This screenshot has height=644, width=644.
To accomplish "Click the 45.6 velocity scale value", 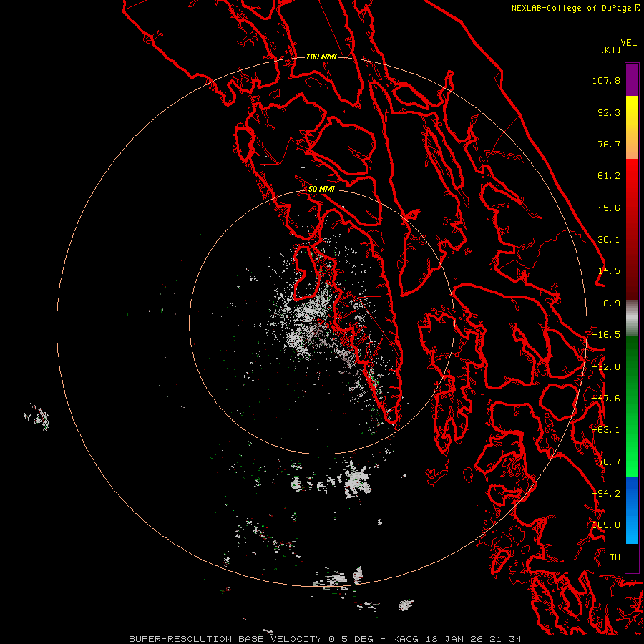I will click(609, 208).
